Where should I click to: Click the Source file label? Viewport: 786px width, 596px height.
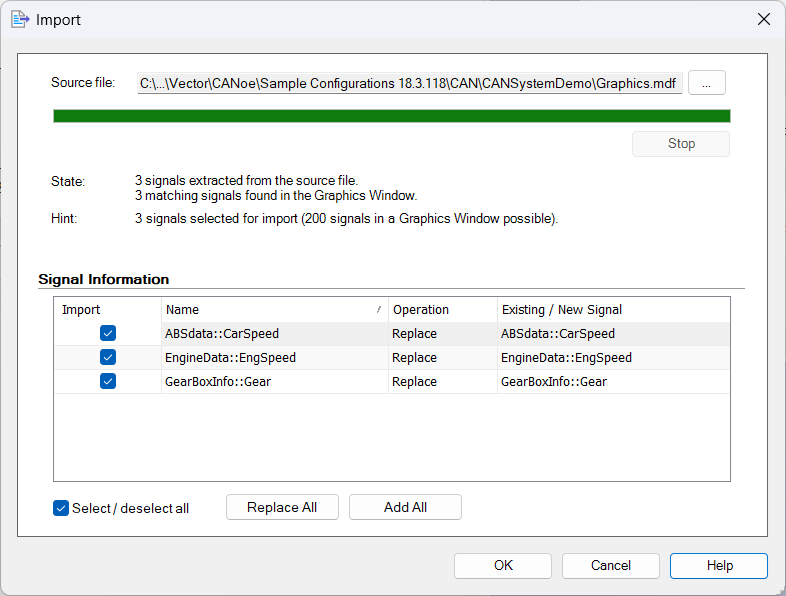[x=83, y=83]
